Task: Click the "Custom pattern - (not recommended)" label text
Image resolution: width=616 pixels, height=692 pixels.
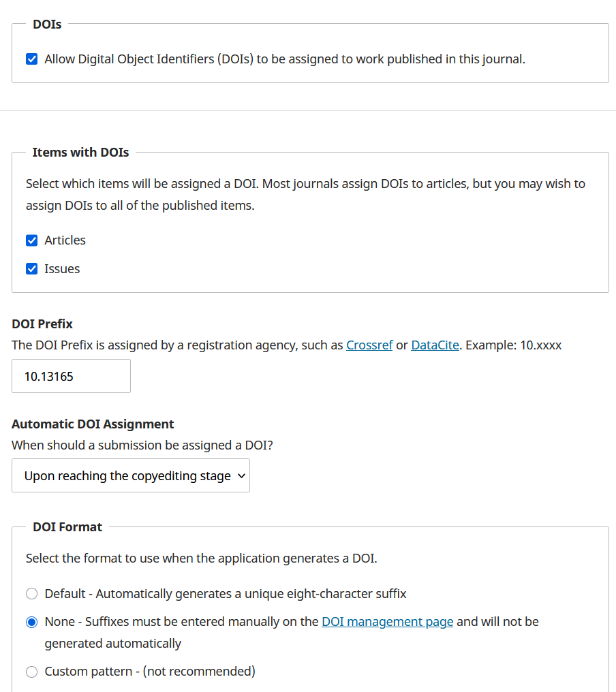Action: (x=150, y=672)
